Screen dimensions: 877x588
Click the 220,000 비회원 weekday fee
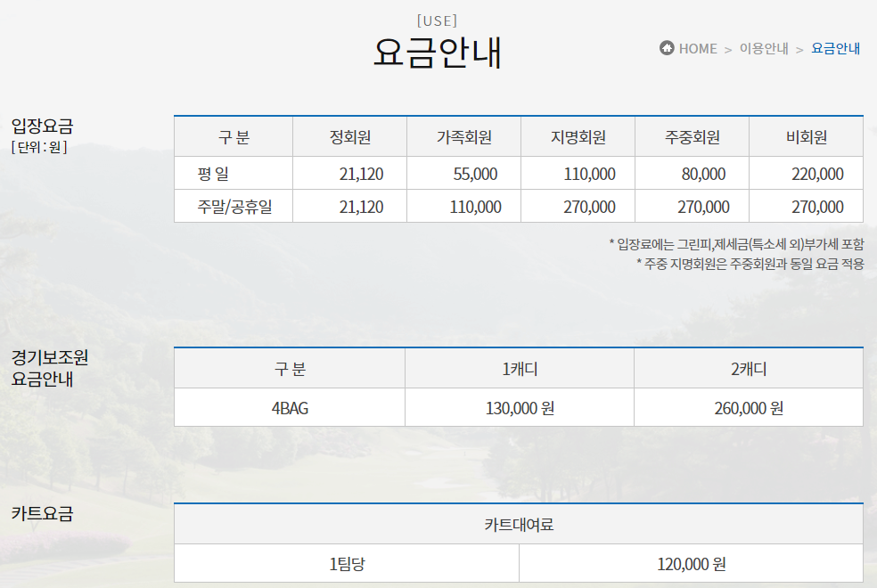[817, 174]
